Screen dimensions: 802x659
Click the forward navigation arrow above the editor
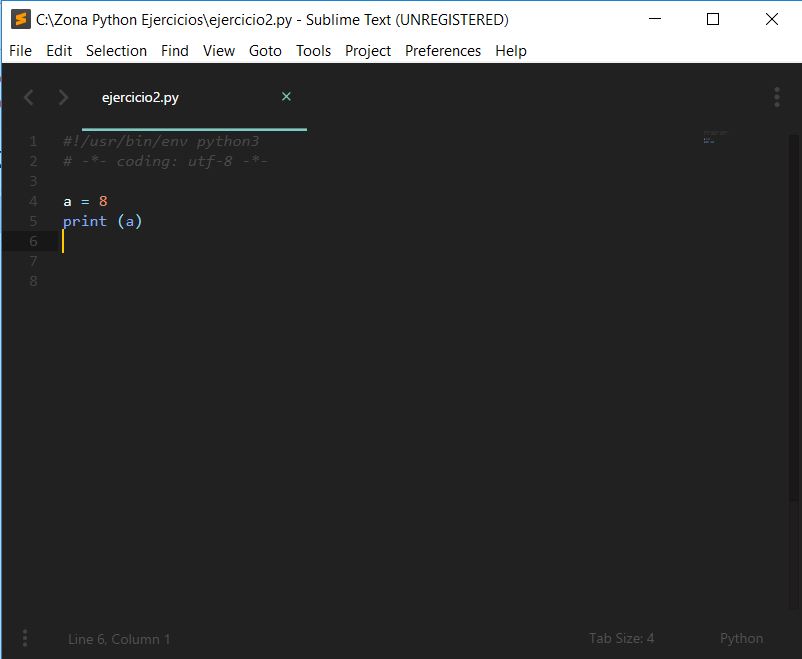pyautogui.click(x=62, y=97)
